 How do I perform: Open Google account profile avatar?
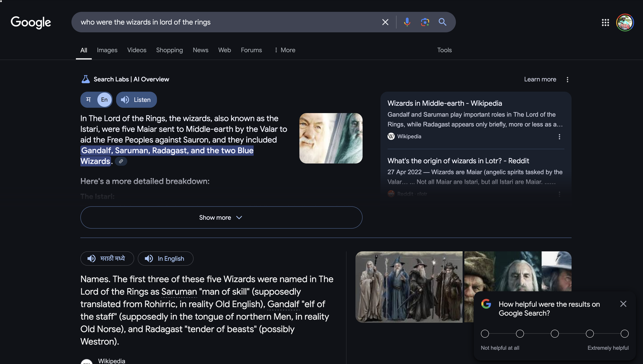625,22
